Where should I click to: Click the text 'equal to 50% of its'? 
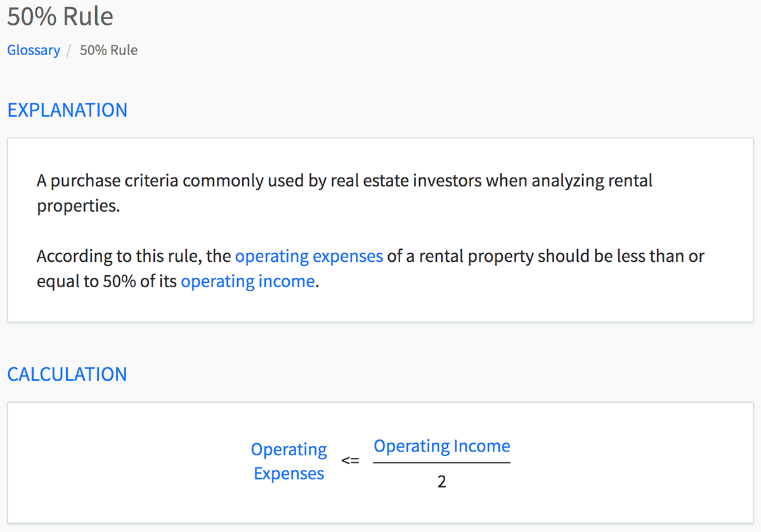[107, 281]
